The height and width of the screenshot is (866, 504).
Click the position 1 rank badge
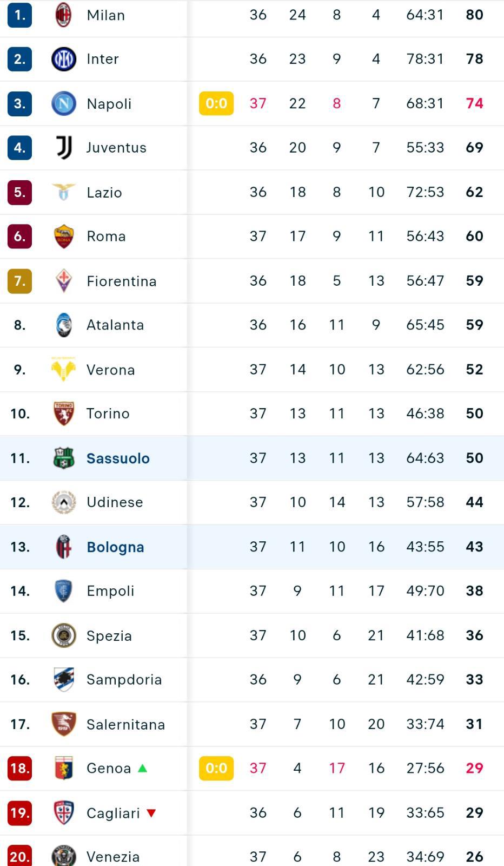coord(19,15)
